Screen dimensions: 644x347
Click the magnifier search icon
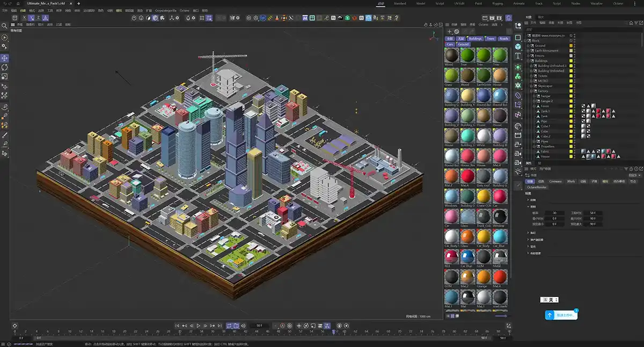click(5, 25)
